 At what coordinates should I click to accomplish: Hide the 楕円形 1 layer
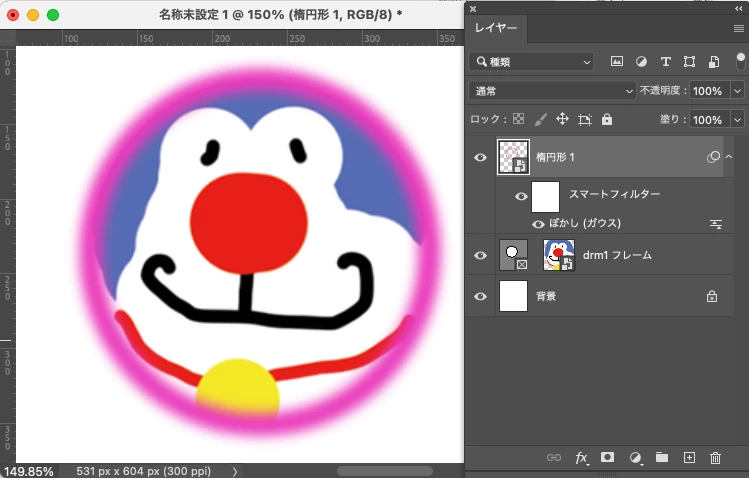481,157
